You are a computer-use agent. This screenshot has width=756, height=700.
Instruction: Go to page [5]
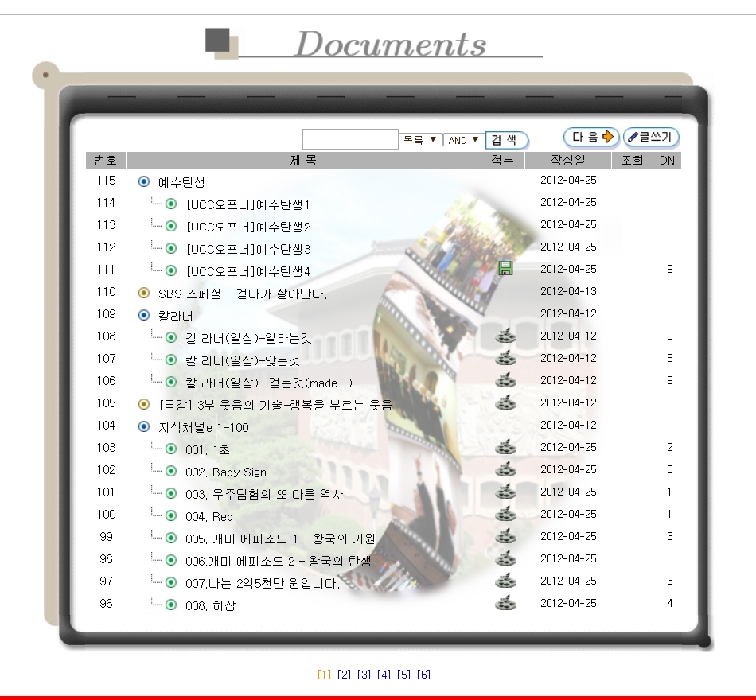tap(403, 675)
